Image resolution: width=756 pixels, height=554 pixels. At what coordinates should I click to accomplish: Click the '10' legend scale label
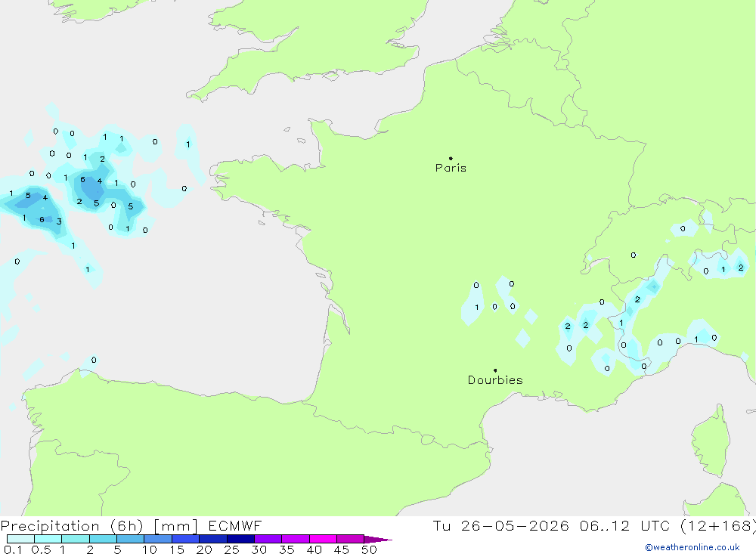pyautogui.click(x=150, y=549)
